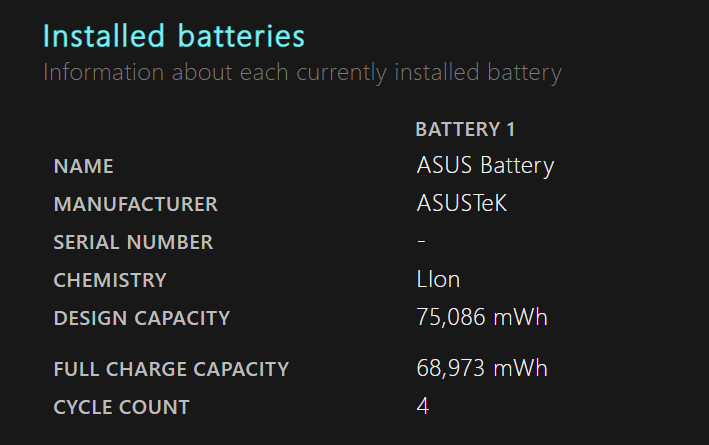The width and height of the screenshot is (709, 445).
Task: Click the word batteries in the title
Action: pos(241,36)
